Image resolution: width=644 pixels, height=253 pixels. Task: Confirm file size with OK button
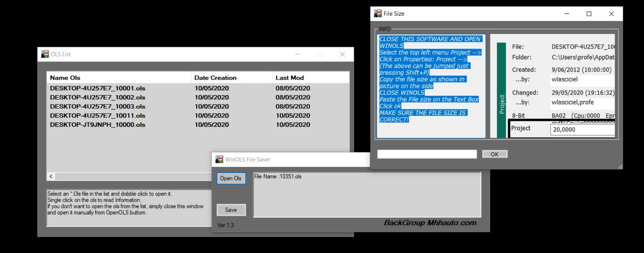[495, 154]
